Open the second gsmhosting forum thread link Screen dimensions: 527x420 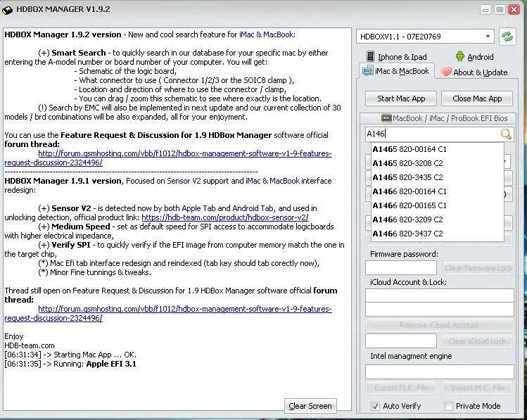click(x=185, y=309)
